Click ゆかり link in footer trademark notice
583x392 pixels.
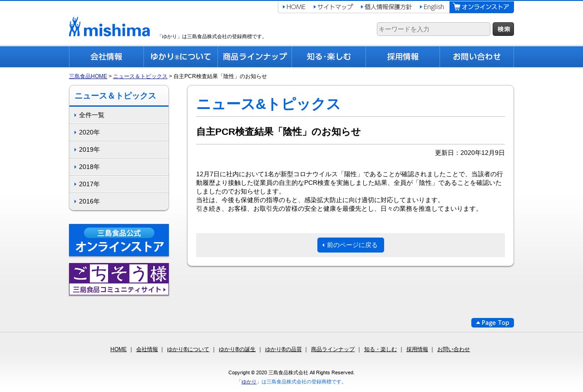[249, 382]
